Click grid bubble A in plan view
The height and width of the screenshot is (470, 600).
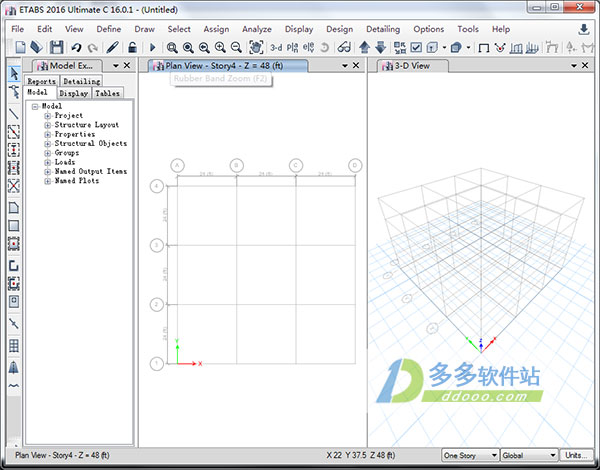click(x=177, y=165)
